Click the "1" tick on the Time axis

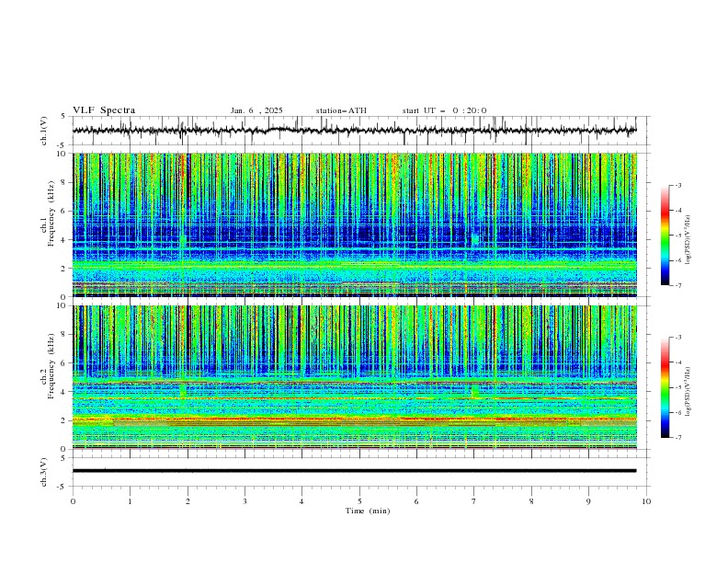click(x=130, y=501)
